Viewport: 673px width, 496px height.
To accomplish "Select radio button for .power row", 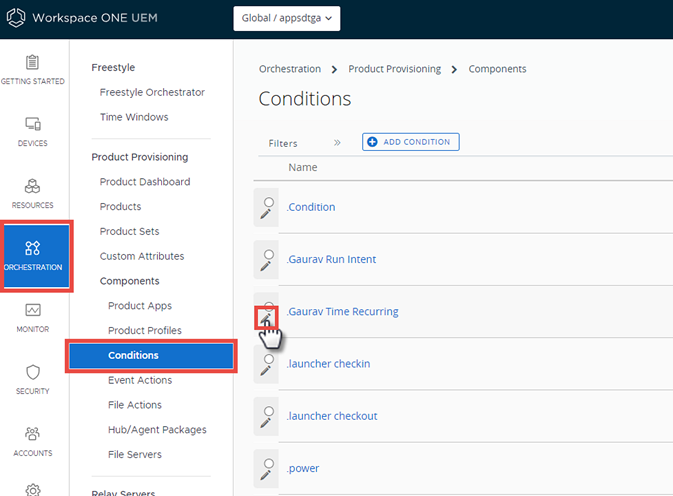I will pyautogui.click(x=269, y=463).
